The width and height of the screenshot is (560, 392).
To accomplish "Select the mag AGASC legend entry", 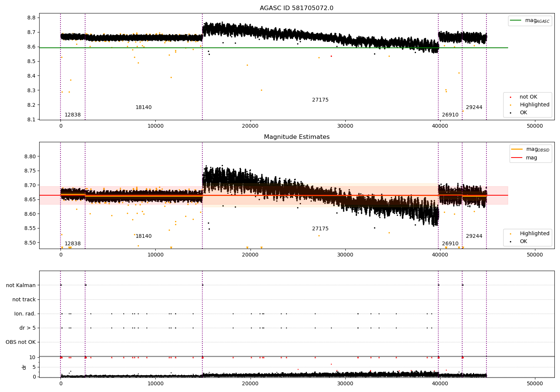I will [x=530, y=21].
